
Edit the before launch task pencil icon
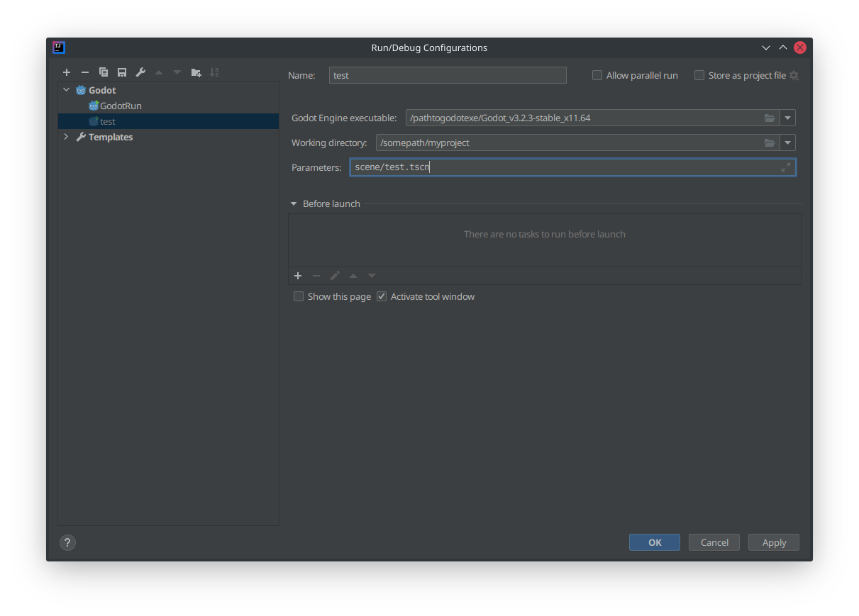click(x=335, y=276)
